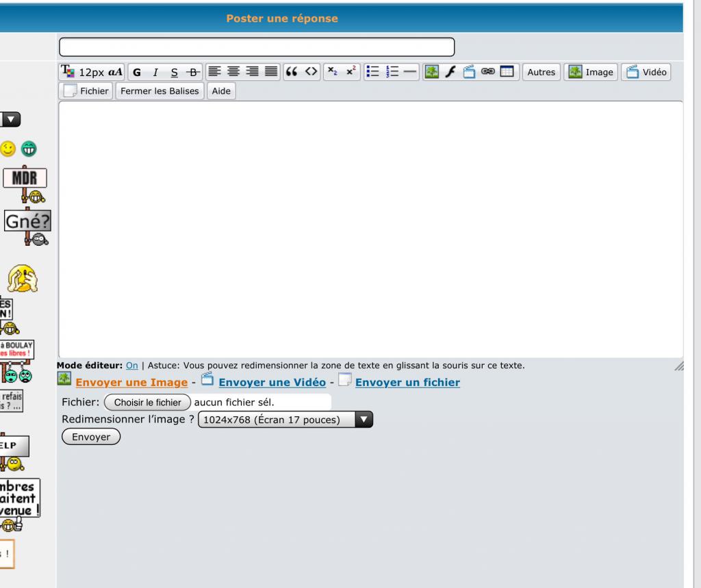This screenshot has width=701, height=588.
Task: Click the Vidéo toolbar button
Action: tap(646, 72)
